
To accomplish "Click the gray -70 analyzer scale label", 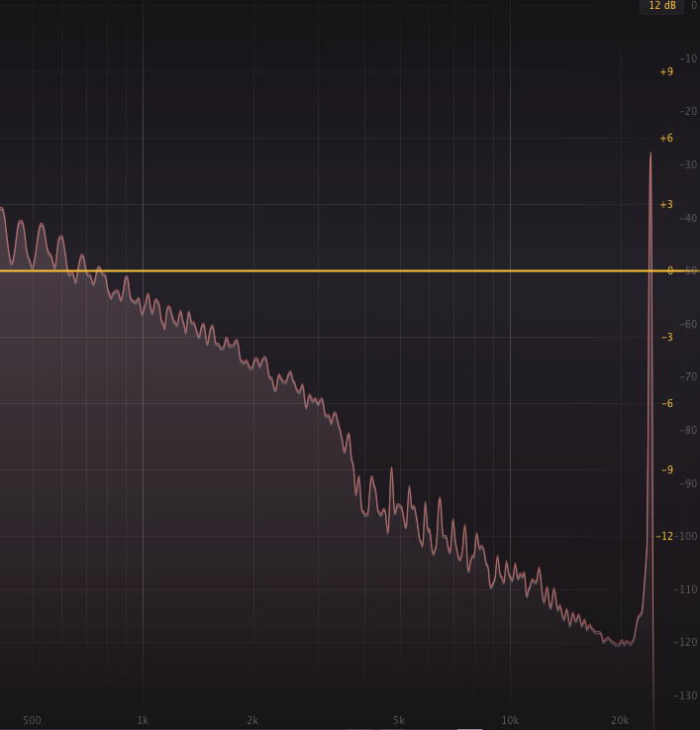I will 687,377.
